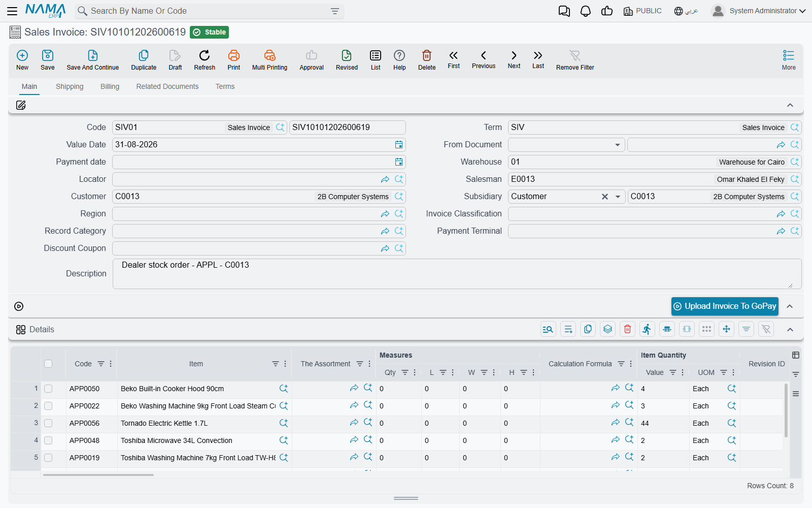Go to the Next record

click(514, 59)
